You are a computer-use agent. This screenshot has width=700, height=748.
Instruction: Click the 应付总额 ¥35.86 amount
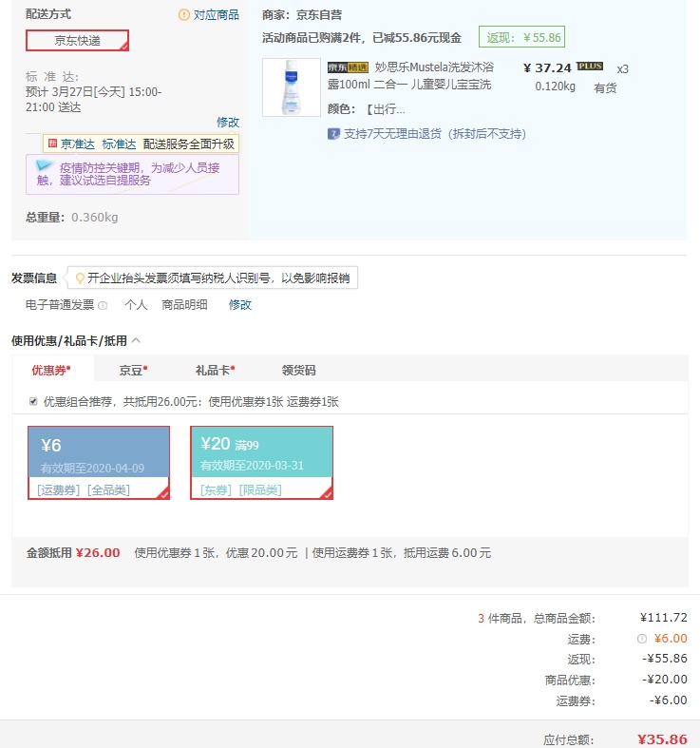tap(662, 739)
